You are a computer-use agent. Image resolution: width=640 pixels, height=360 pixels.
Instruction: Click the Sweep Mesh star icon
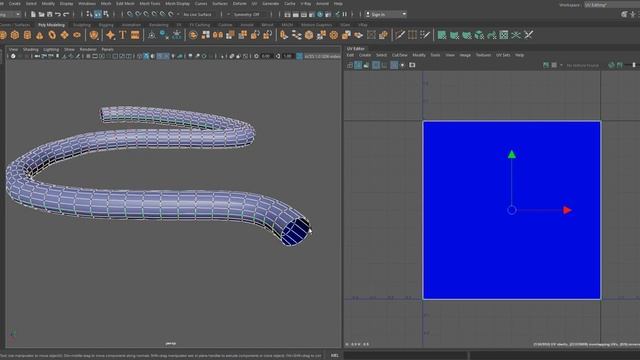pyautogui.click(x=111, y=35)
